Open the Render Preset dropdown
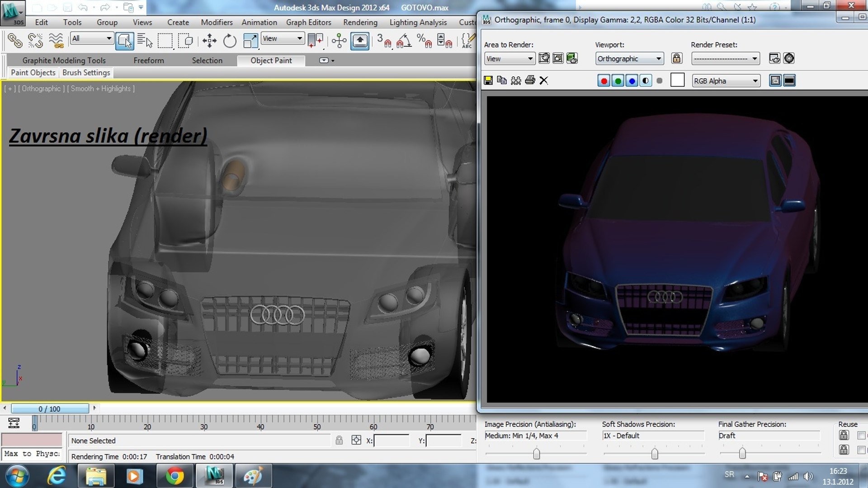 point(726,59)
